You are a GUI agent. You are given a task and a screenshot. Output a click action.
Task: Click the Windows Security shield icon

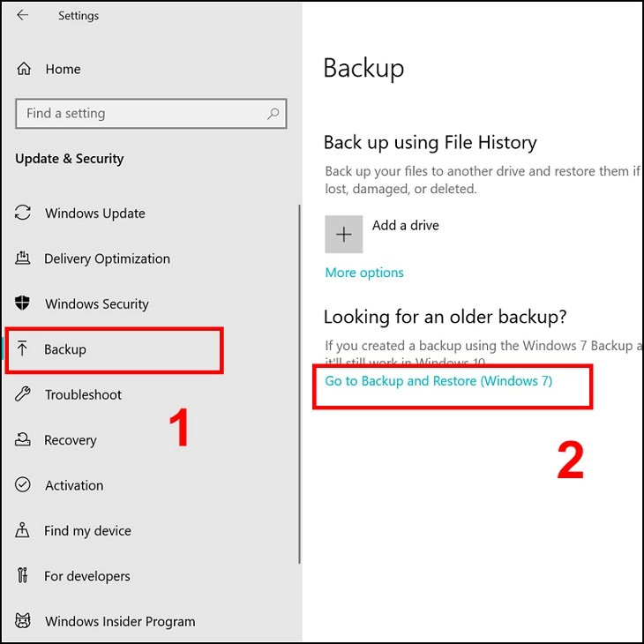[x=22, y=303]
